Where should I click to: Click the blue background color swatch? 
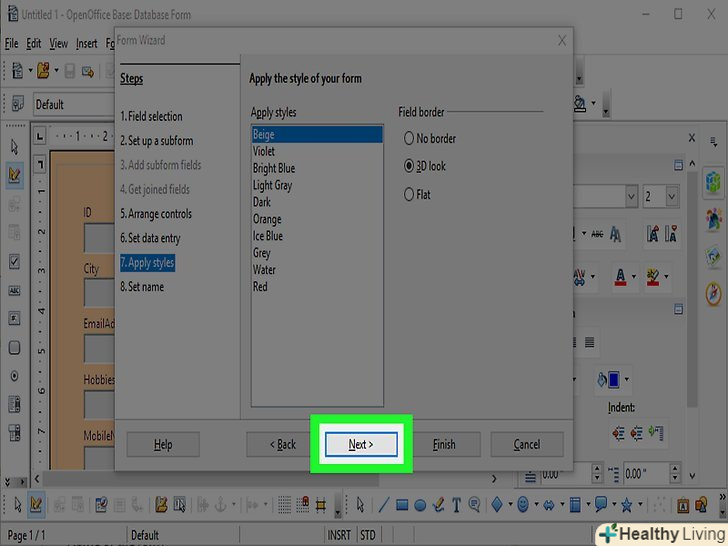[x=613, y=380]
